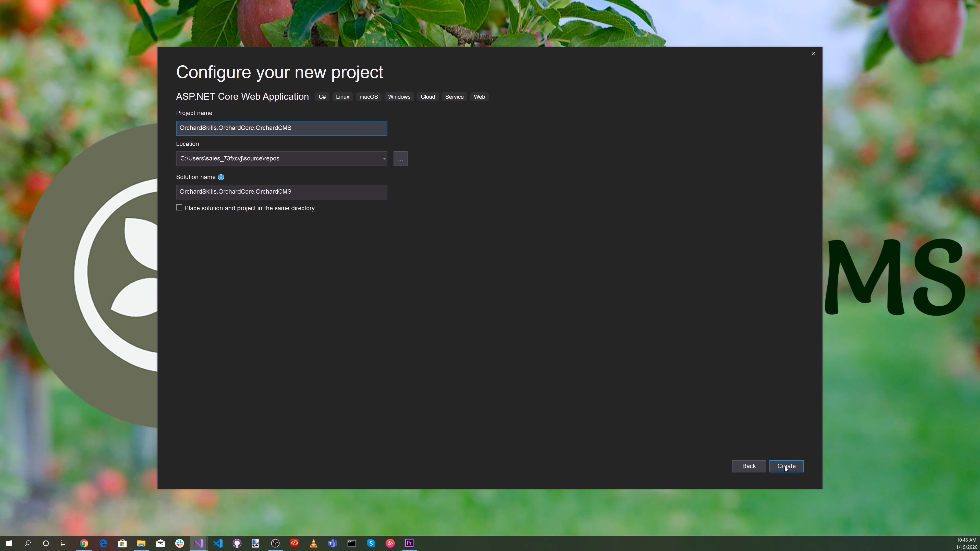Open Adobe Premiere Pro from the taskbar
The height and width of the screenshot is (551, 980).
[x=409, y=543]
